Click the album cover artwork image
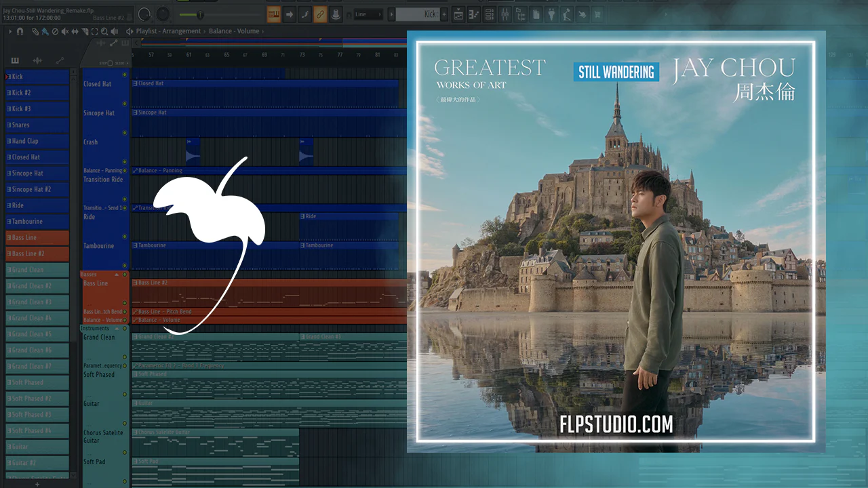Viewport: 868px width, 488px height. (616, 241)
